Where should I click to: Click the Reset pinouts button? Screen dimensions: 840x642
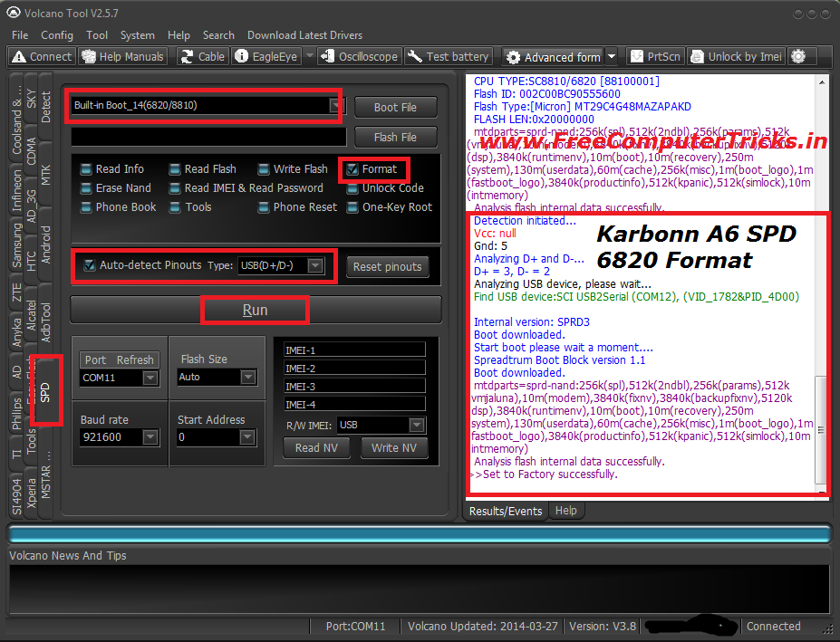387,266
